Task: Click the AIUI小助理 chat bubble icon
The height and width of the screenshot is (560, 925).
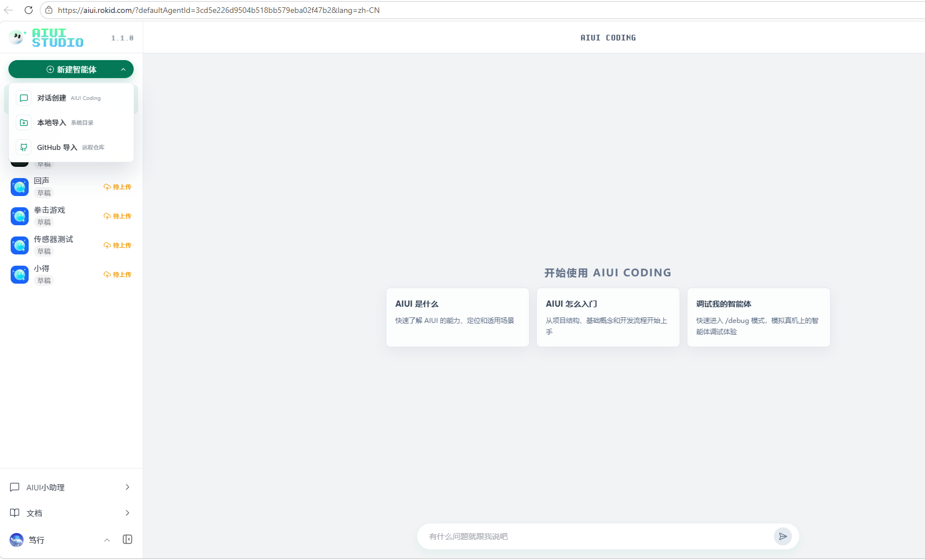Action: [x=15, y=487]
